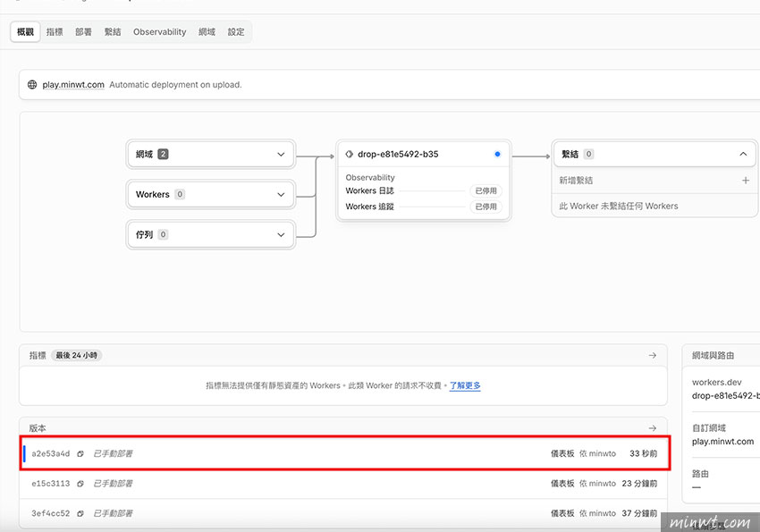
Task: Click the 37 分鐘前 timestamp
Action: pos(639,513)
